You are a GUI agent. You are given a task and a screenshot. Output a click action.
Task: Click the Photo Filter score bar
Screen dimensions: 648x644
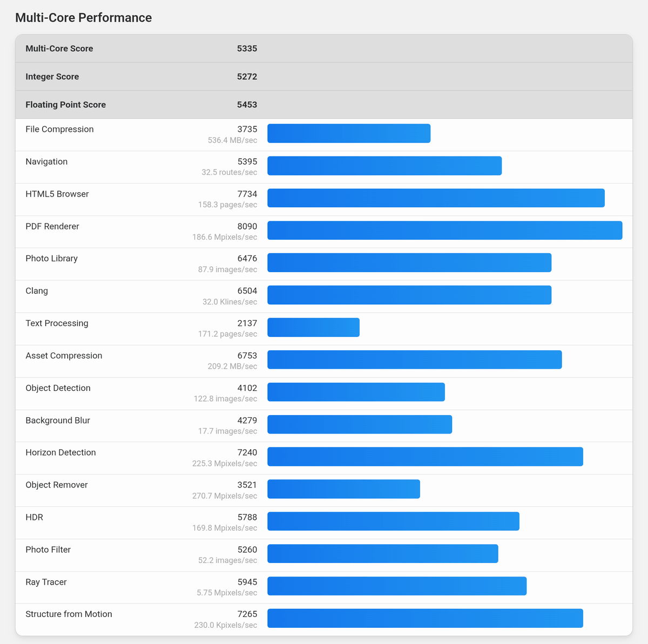(x=382, y=554)
